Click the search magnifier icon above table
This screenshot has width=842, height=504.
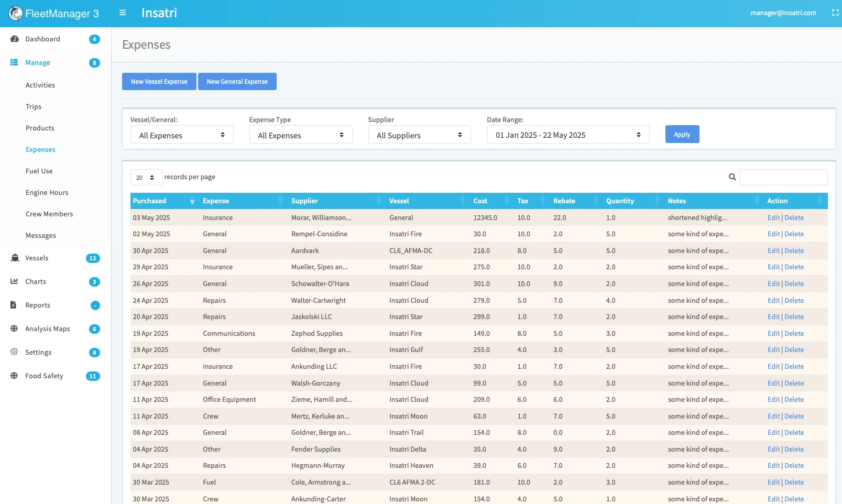[x=732, y=177]
